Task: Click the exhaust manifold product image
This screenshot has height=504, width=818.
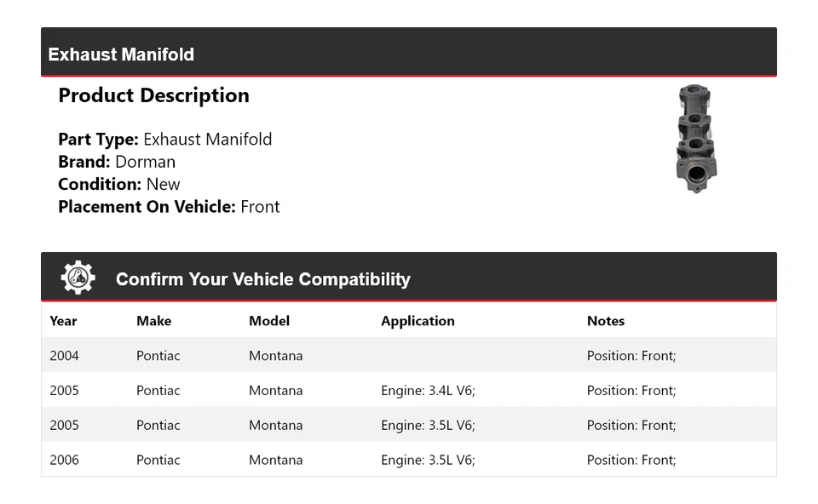Action: click(x=695, y=138)
